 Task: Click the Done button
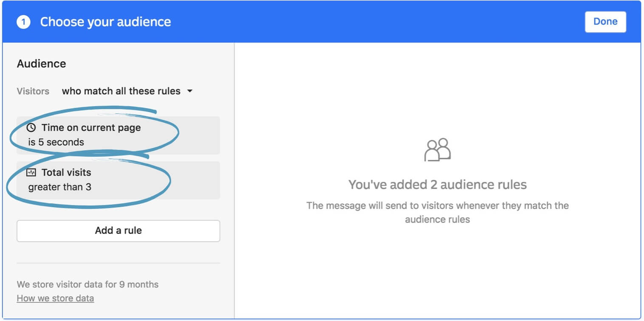coord(605,22)
